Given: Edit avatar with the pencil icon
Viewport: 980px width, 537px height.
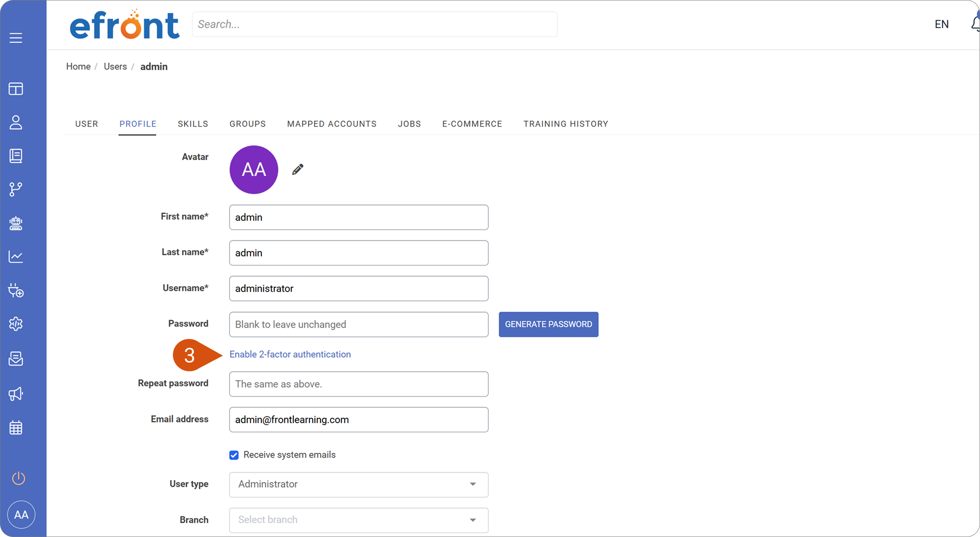Looking at the screenshot, I should pyautogui.click(x=298, y=169).
